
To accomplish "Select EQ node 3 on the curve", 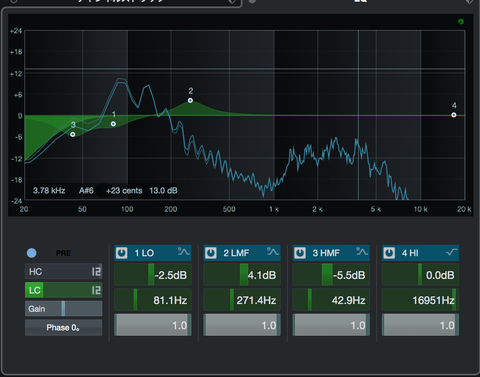I will click(x=73, y=134).
